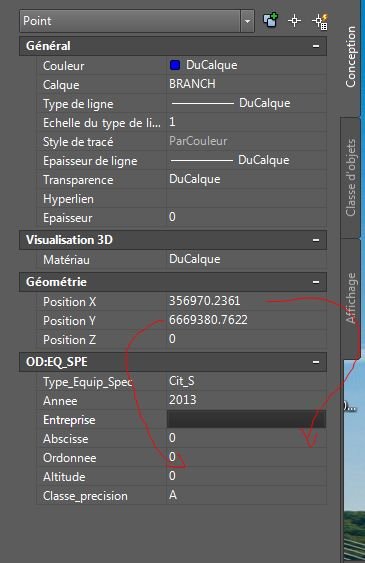365x563 pixels.
Task: Collapse the Général section
Action: pyautogui.click(x=316, y=46)
